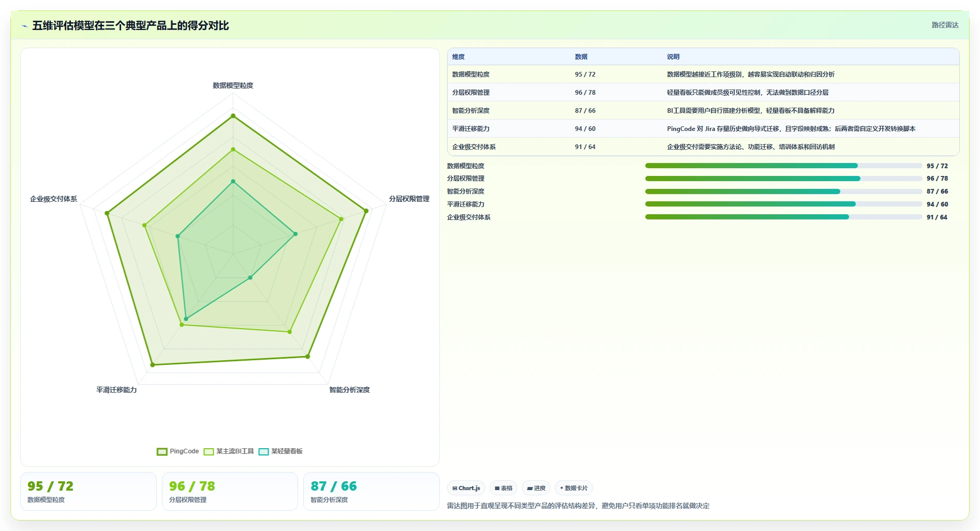Click the 企业级交付体系 progress bar
Viewport: 980px width, 531px height.
[783, 217]
